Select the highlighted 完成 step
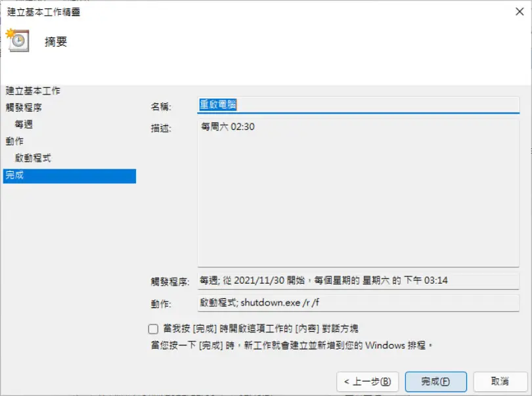This screenshot has width=532, height=396. [x=70, y=176]
